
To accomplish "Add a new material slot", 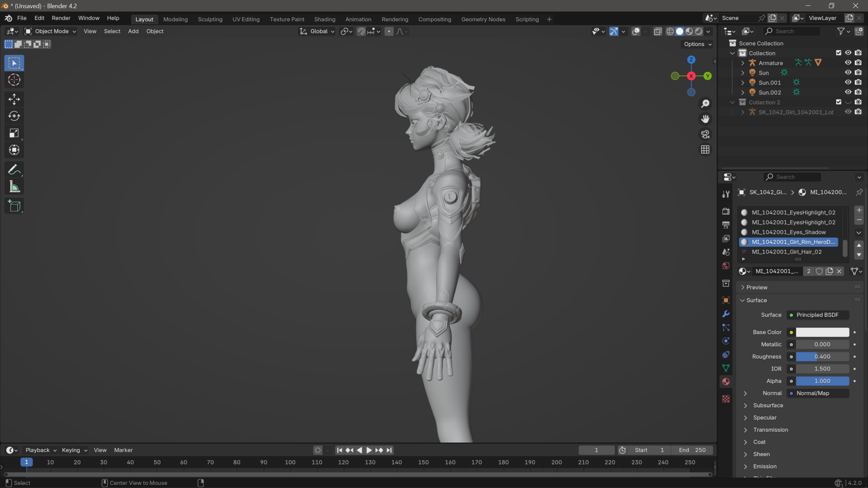I will point(859,211).
